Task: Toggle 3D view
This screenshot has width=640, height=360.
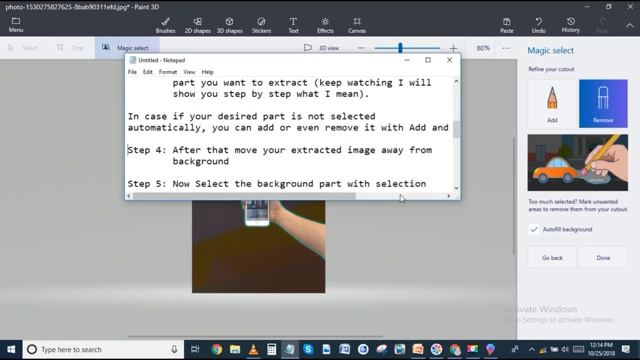Action: coord(322,48)
